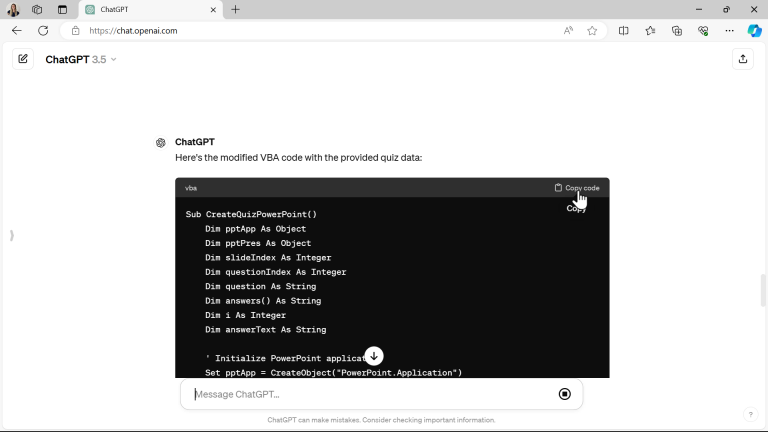The height and width of the screenshot is (432, 768).
Task: Select the chat.openai.com address bar
Action: click(313, 30)
